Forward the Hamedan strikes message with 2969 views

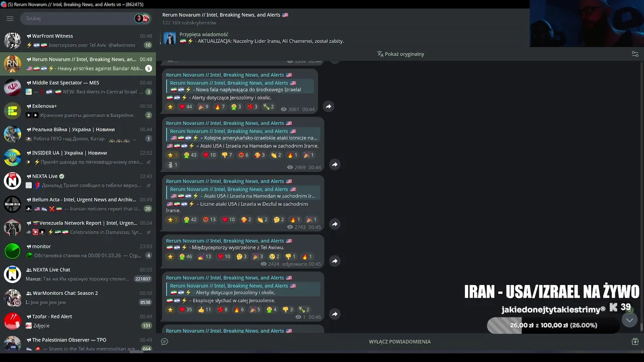click(335, 164)
